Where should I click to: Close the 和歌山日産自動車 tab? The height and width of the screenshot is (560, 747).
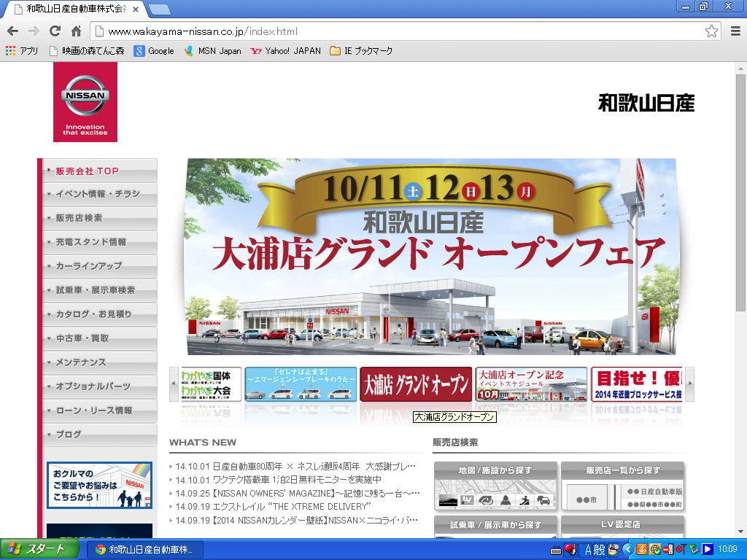[x=136, y=9]
